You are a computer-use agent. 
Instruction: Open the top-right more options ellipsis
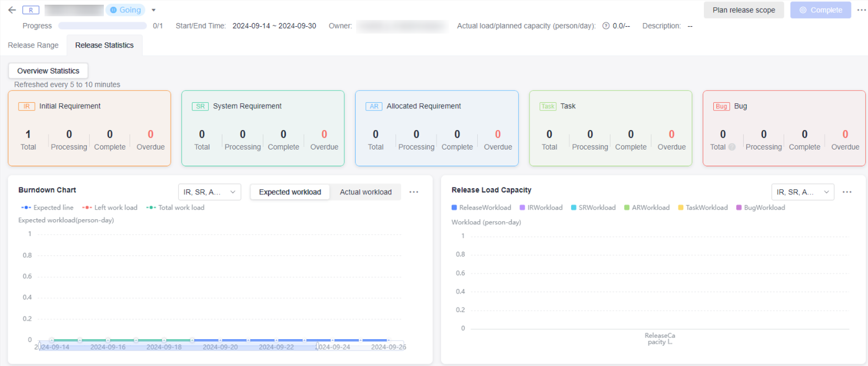pos(861,10)
